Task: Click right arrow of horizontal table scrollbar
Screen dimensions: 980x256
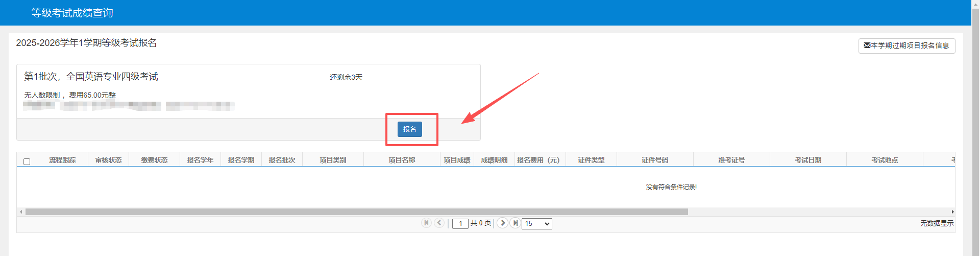Action: click(952, 212)
